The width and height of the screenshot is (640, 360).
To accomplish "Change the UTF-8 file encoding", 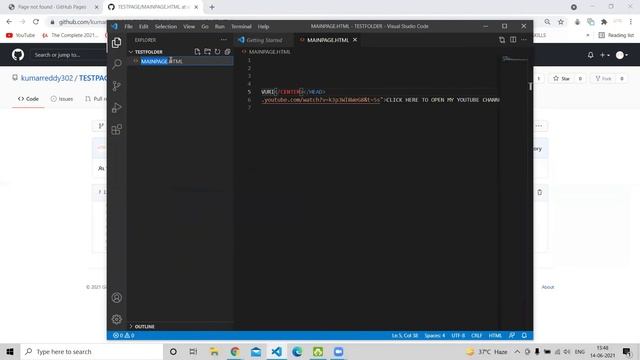I will (458, 336).
